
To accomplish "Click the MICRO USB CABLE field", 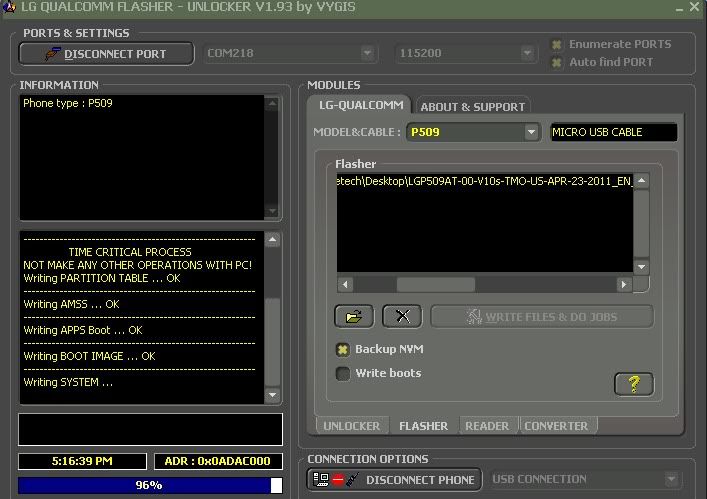I will [614, 132].
